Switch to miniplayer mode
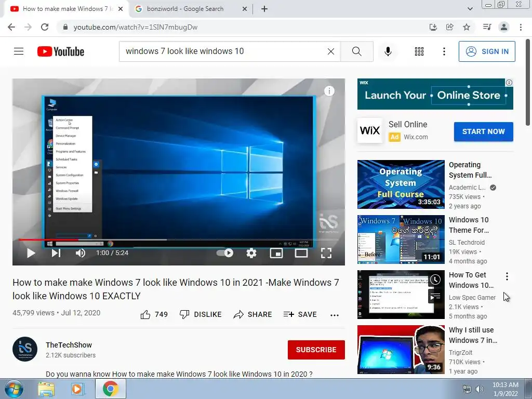 tap(276, 253)
